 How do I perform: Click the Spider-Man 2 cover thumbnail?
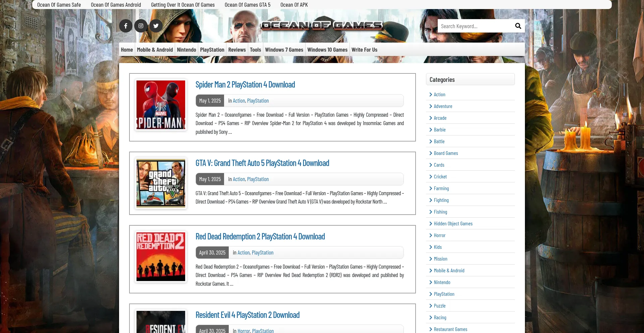pos(161,105)
